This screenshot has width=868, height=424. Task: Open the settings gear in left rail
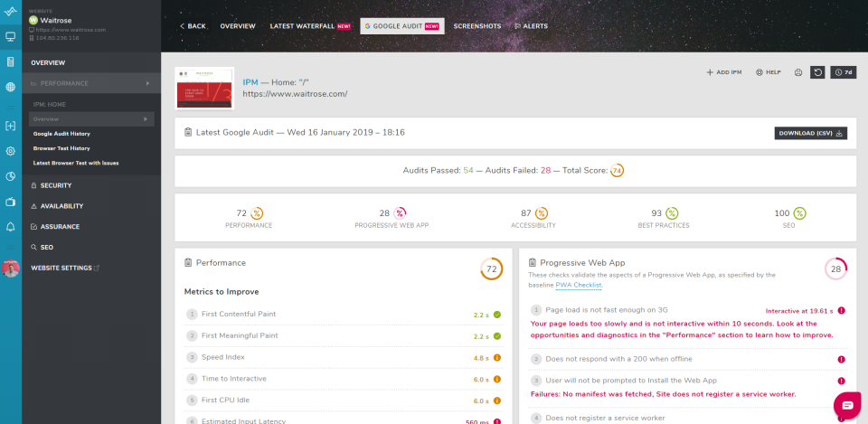click(x=11, y=151)
